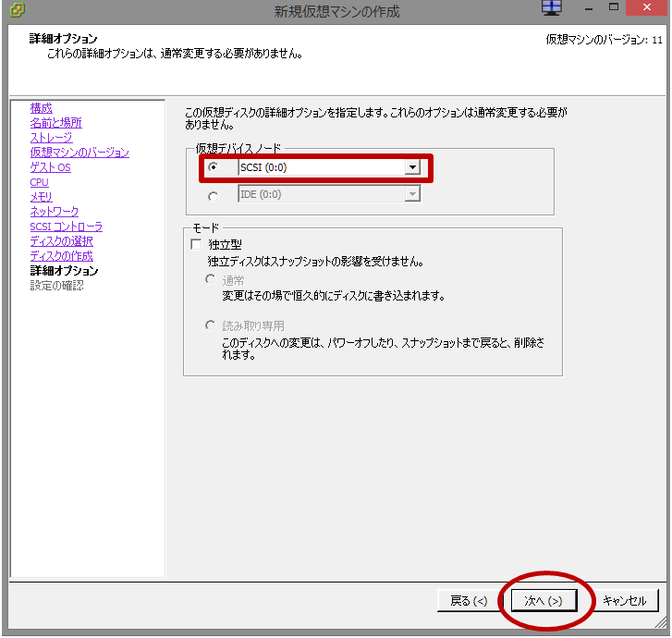
Task: Go to the 名前と場所 step
Action: tap(55, 123)
